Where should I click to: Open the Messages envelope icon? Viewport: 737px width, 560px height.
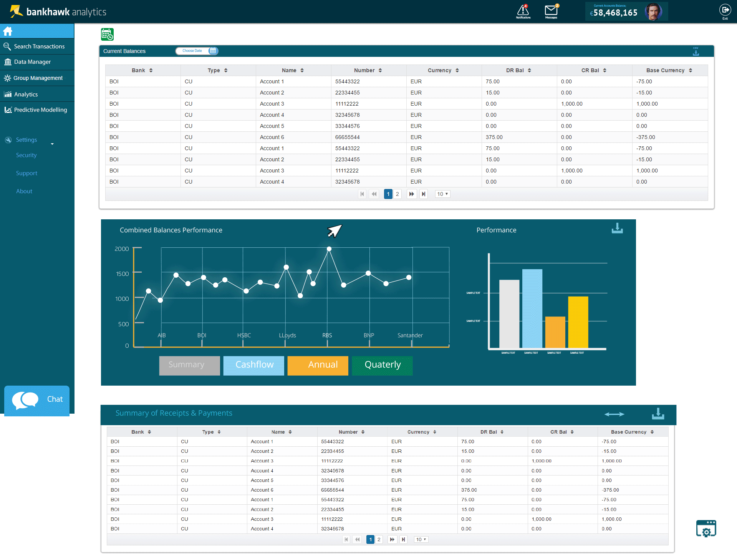click(x=551, y=11)
